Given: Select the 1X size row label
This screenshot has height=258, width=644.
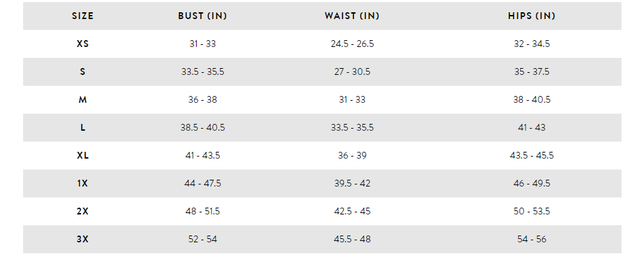Looking at the screenshot, I should point(82,183).
